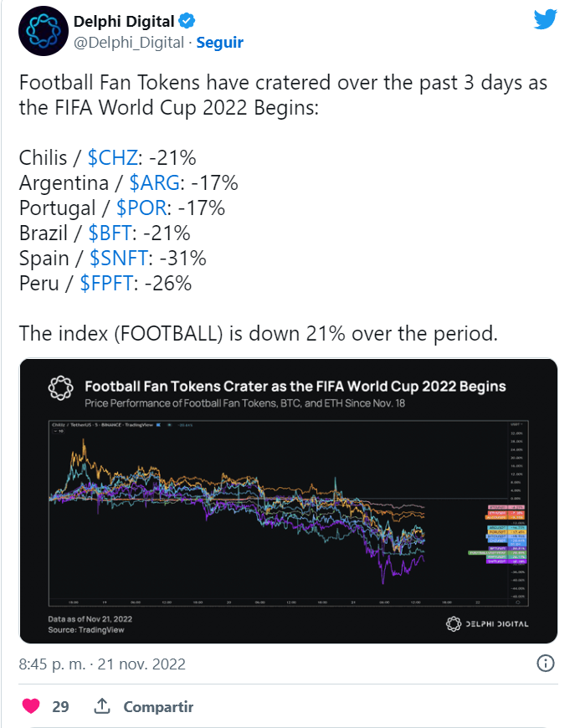Enlarge the football fan tokens chart image
This screenshot has height=728, width=575.
288,501
